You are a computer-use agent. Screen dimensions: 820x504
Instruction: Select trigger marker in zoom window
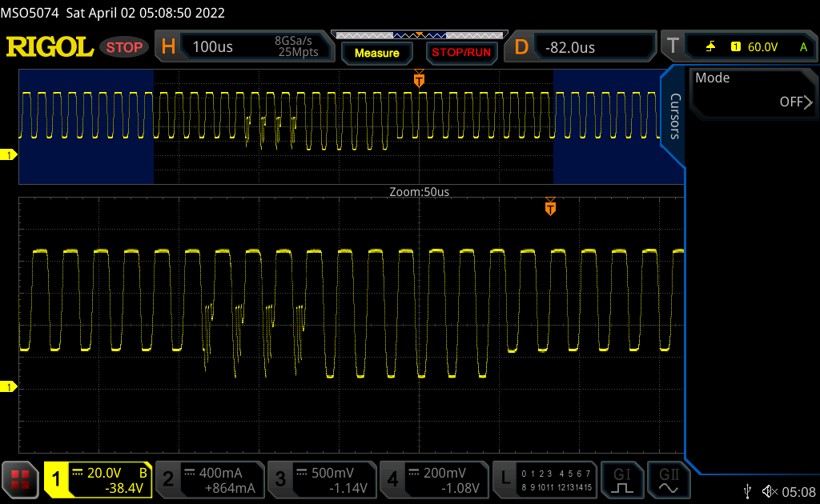(x=550, y=206)
